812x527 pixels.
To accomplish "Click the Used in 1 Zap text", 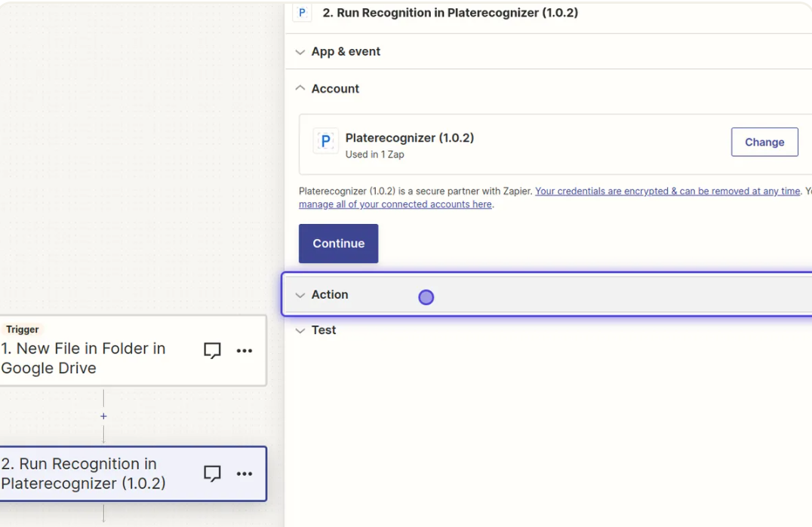I will [374, 155].
